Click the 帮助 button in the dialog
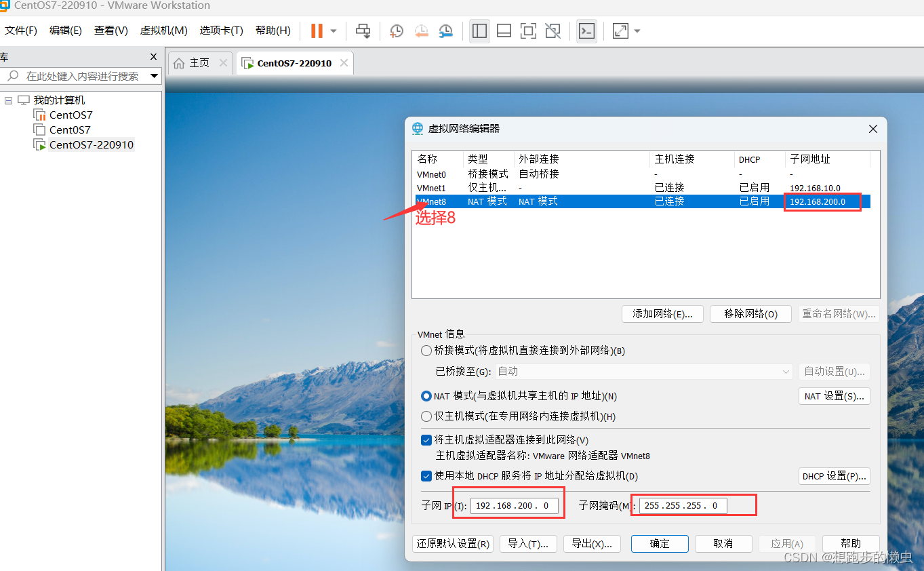Image resolution: width=924 pixels, height=571 pixels. tap(851, 544)
